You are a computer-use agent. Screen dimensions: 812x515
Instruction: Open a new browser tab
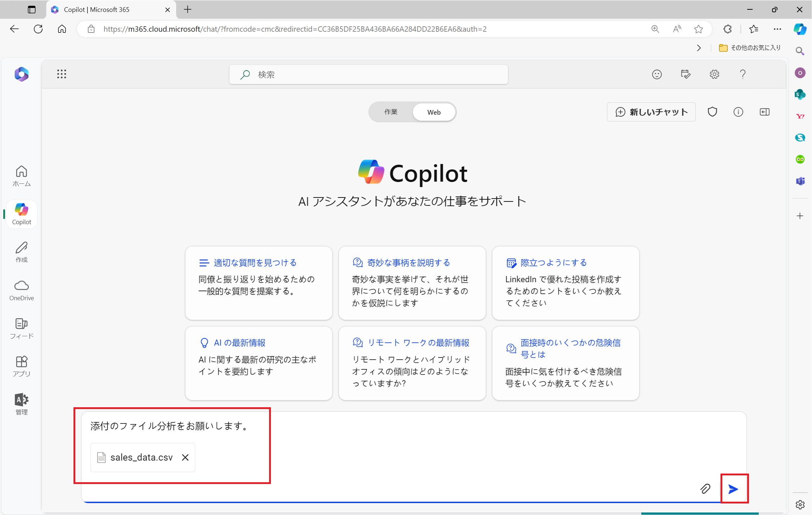tap(188, 9)
